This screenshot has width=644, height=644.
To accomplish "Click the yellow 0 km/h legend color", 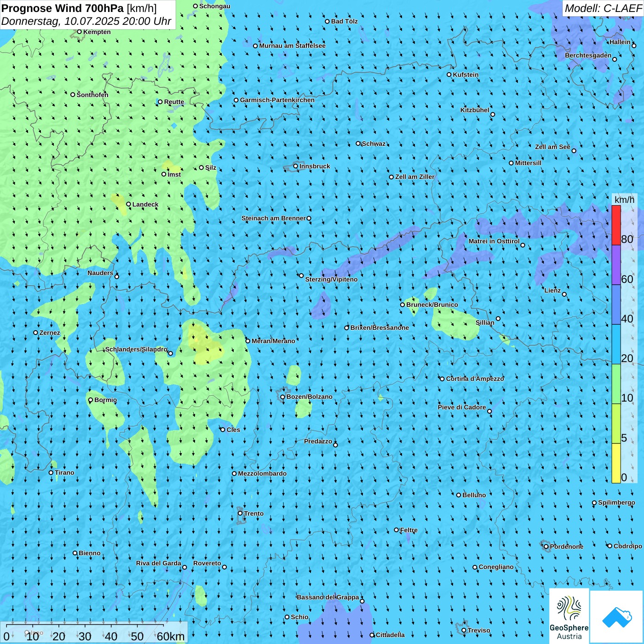I will coord(616,463).
